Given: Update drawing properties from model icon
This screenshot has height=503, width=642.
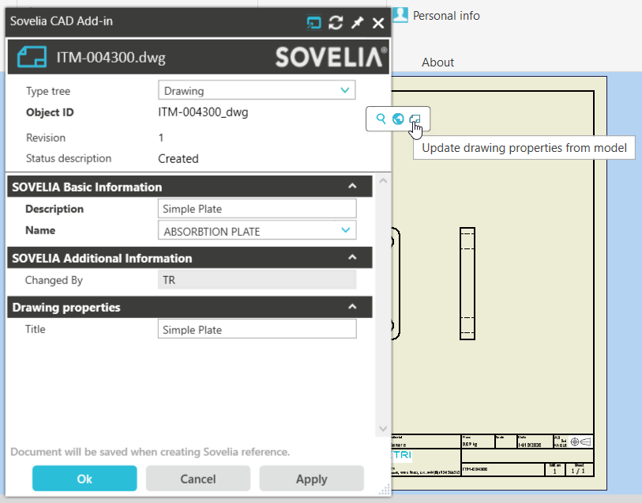Looking at the screenshot, I should click(415, 119).
